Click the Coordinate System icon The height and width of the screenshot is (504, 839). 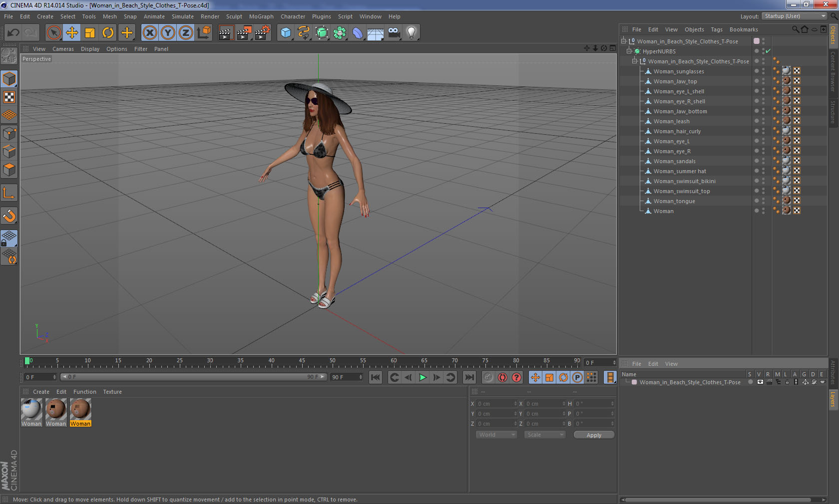point(204,33)
